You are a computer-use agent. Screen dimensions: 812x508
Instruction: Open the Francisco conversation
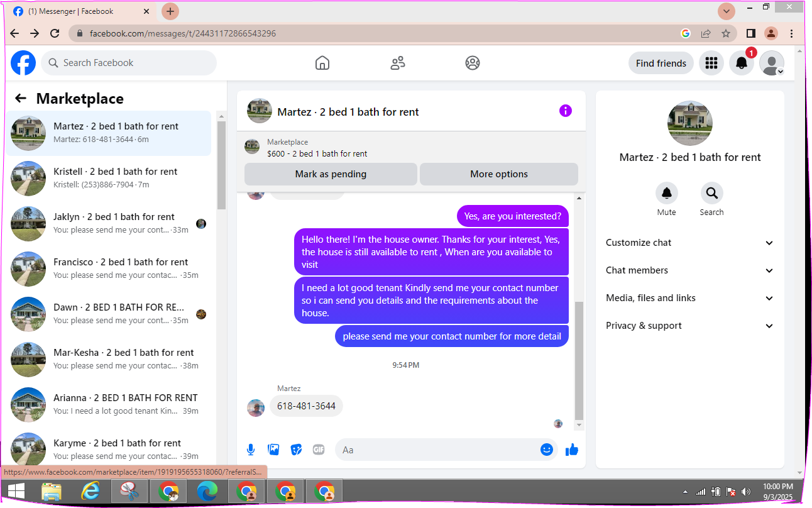click(109, 269)
